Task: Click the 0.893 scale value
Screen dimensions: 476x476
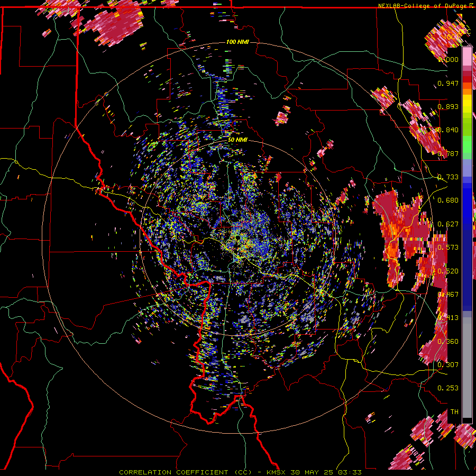Action: (448, 106)
